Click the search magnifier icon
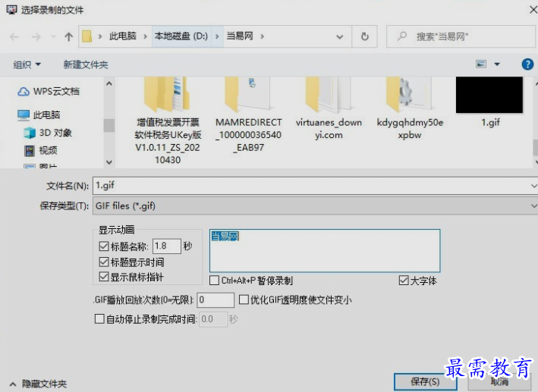538x392 pixels. pos(401,36)
